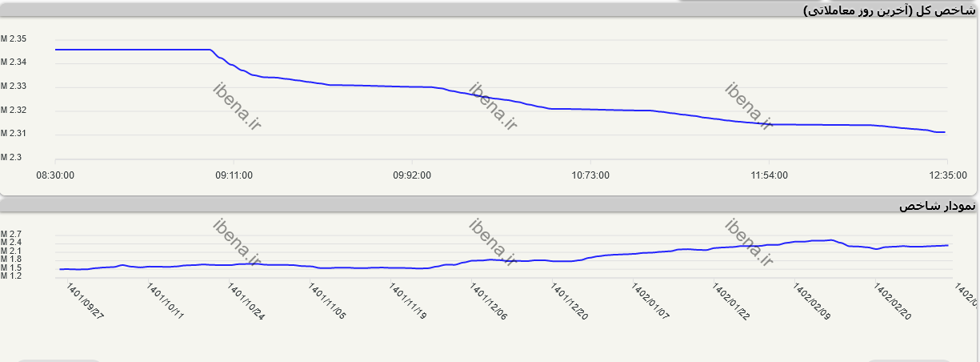Select the 12:35:00 time axis label
This screenshot has width=980, height=362.
point(946,175)
